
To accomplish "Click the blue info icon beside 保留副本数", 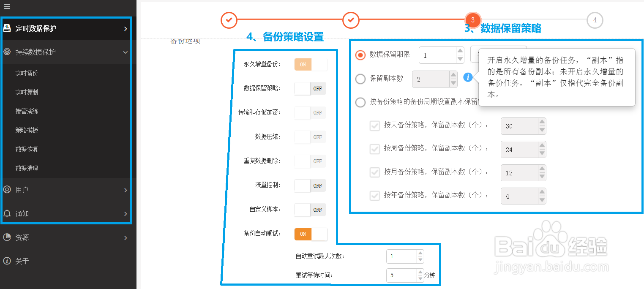I will pos(467,77).
